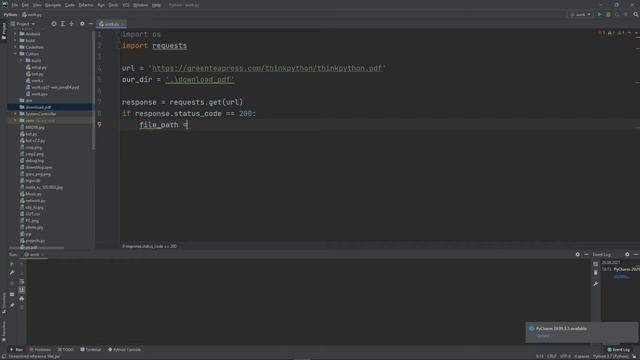Click the wrench settings icon in Event Log
The height and width of the screenshot is (360, 640).
click(596, 283)
